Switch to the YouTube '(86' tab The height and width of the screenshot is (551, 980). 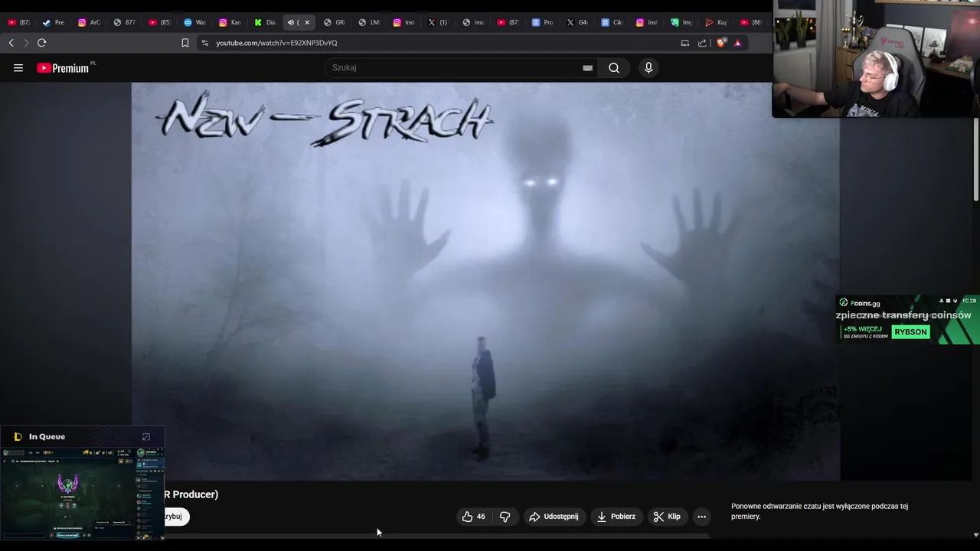click(x=751, y=22)
